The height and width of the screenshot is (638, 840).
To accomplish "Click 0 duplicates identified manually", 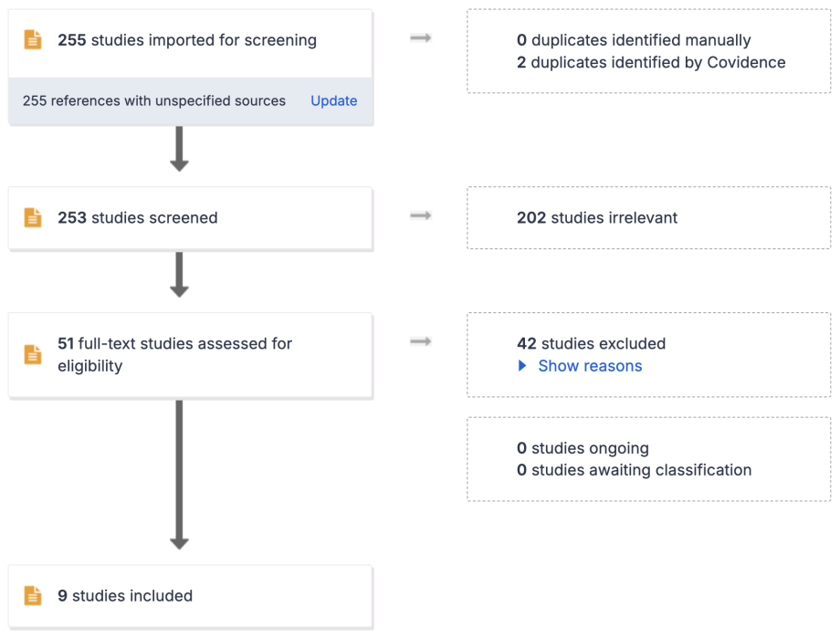I will [634, 40].
